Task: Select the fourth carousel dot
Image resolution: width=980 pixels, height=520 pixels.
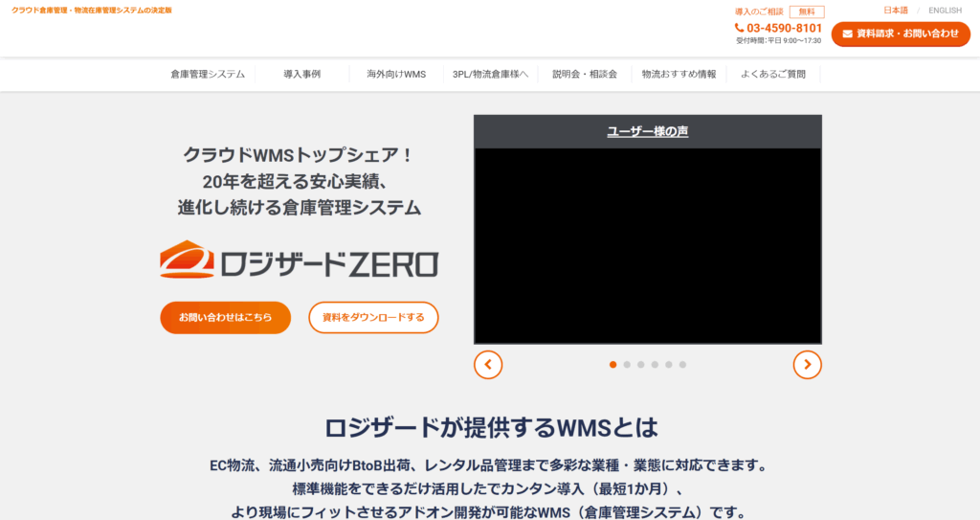Action: click(655, 365)
